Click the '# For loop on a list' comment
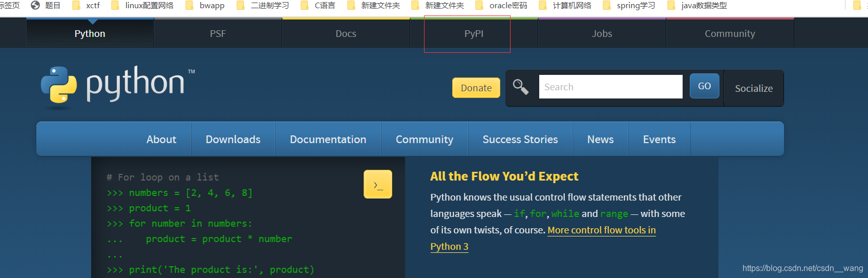The width and height of the screenshot is (868, 278). tap(163, 177)
